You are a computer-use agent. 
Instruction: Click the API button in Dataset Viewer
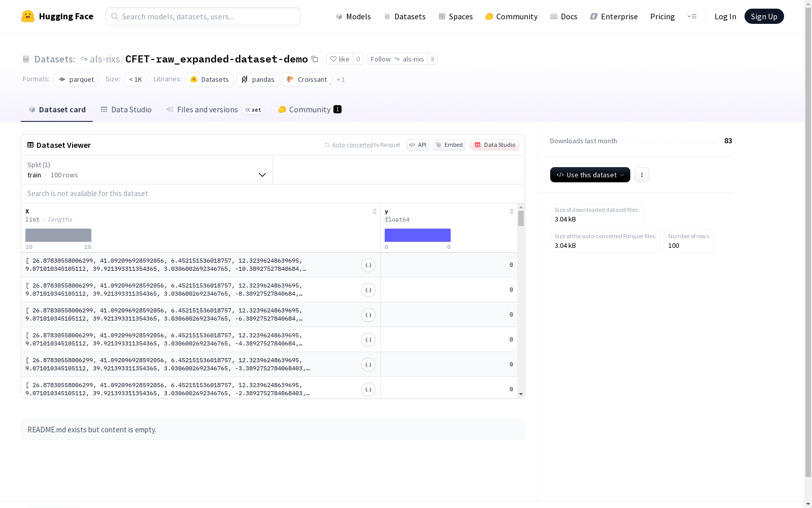(418, 145)
